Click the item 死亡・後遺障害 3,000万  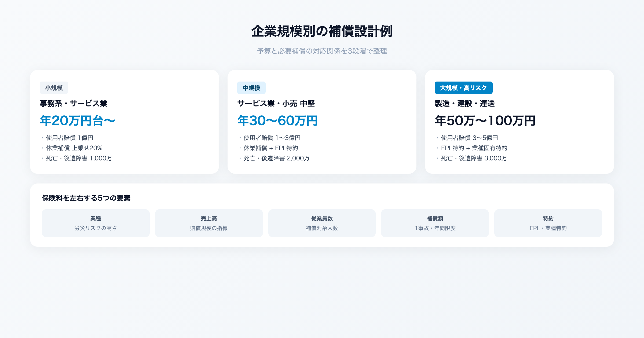pyautogui.click(x=474, y=158)
